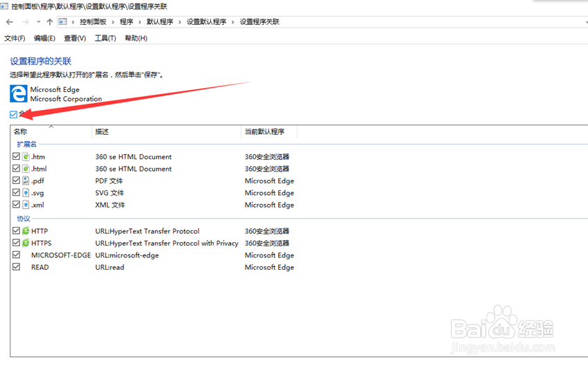Image resolution: width=588 pixels, height=368 pixels.
Task: Click the .htm file type icon
Action: coord(26,156)
